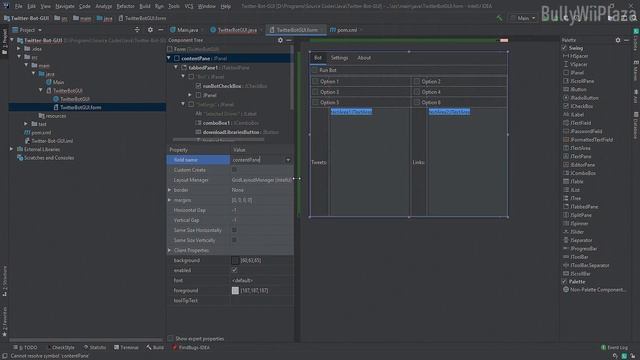Toggle Option 3 checkbox in form preview
640x360 pixels.
coord(316,92)
